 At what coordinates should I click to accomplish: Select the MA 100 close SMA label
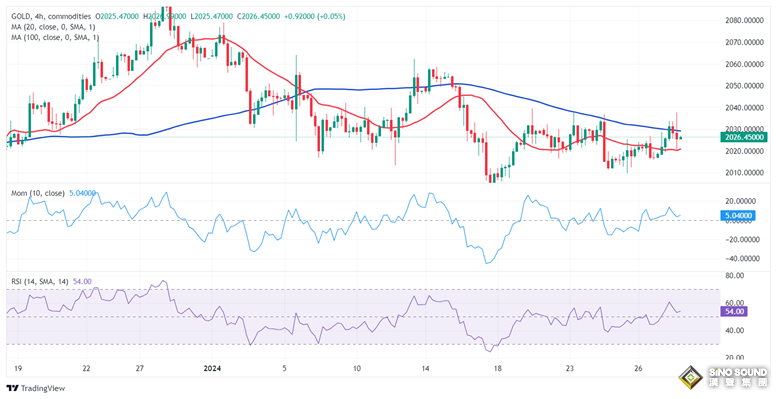point(56,37)
